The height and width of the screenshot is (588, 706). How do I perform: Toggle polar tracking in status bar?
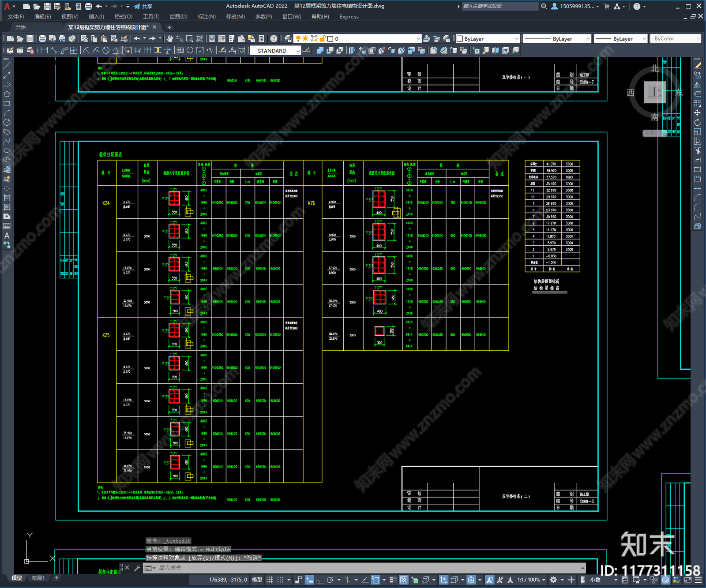pyautogui.click(x=330, y=580)
